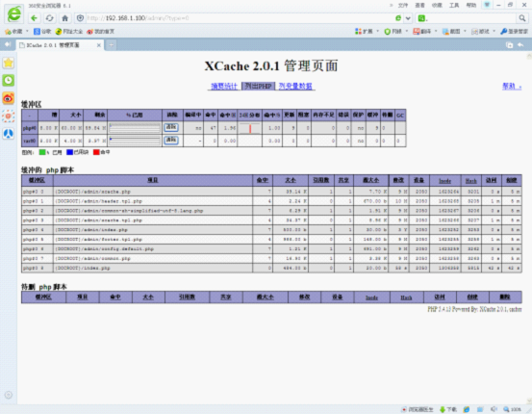Screen dimensions: 532x414
Task: Open the zoom 100% status control
Action: click(512, 409)
